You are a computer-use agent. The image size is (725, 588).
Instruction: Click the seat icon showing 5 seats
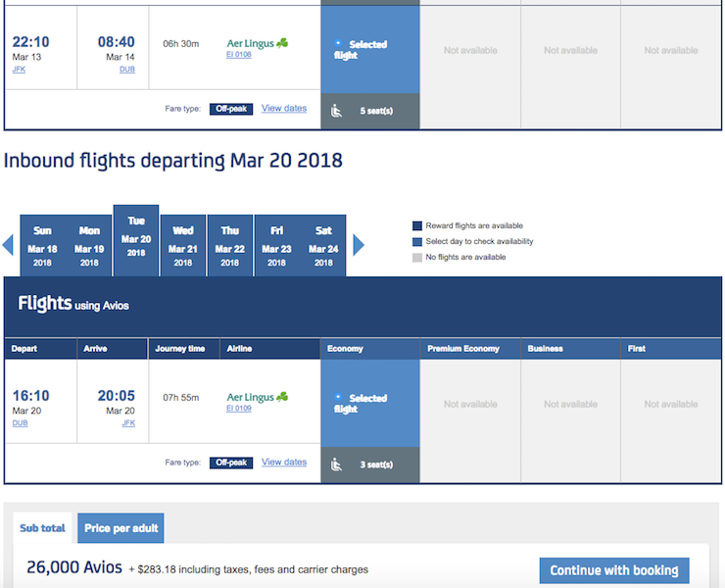[337, 111]
